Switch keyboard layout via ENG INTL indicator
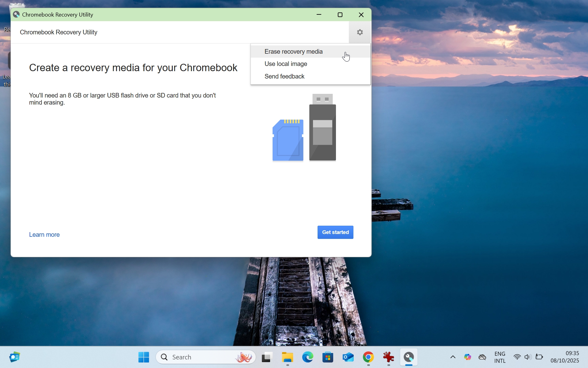The height and width of the screenshot is (368, 588). point(499,357)
